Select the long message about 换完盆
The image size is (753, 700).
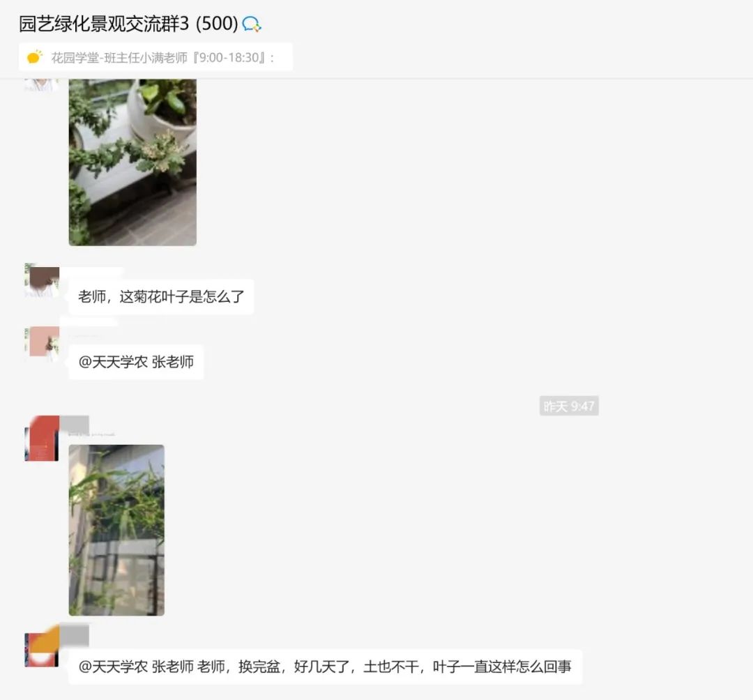[325, 667]
